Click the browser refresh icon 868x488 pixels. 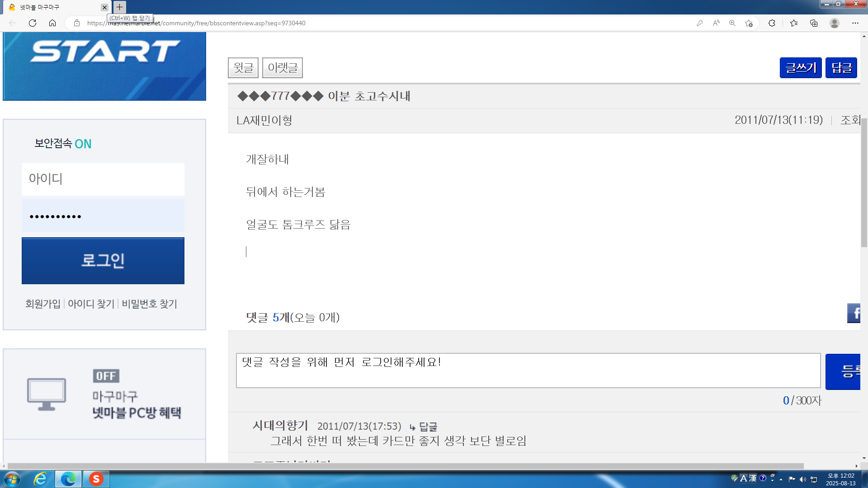coord(33,23)
